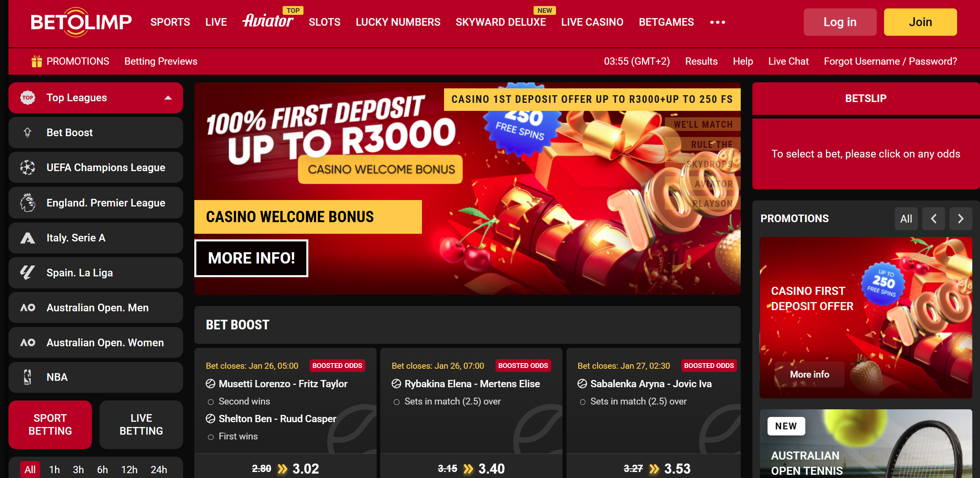
Task: Click the NBA logo icon
Action: [27, 377]
